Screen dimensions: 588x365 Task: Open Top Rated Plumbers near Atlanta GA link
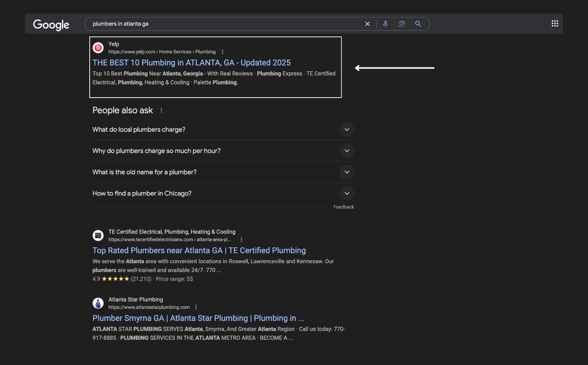tap(199, 250)
